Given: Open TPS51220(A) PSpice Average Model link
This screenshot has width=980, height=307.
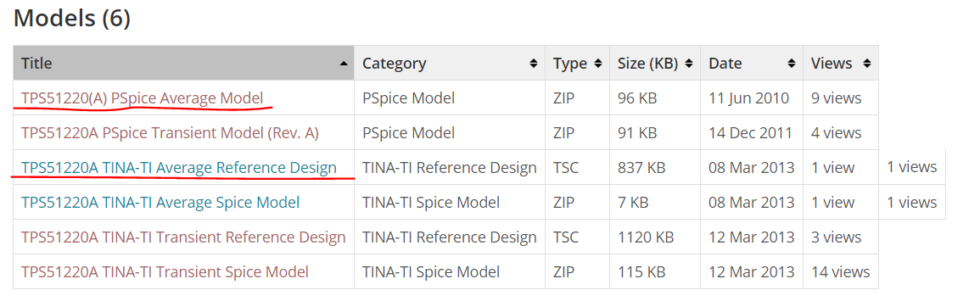Looking at the screenshot, I should point(142,98).
